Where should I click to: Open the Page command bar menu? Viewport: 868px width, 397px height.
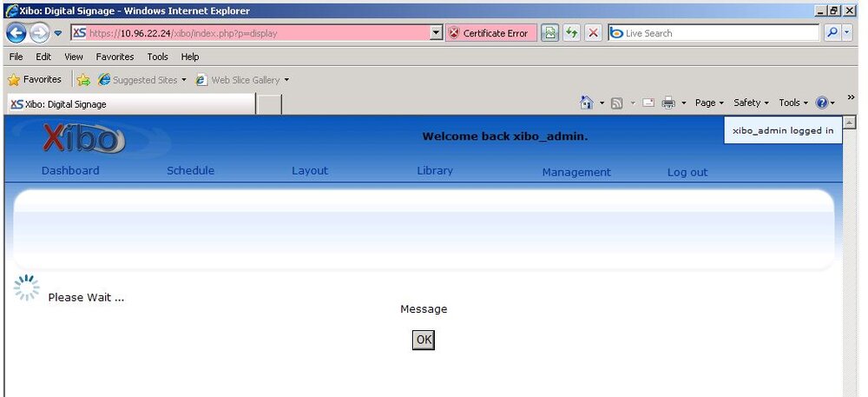(709, 103)
